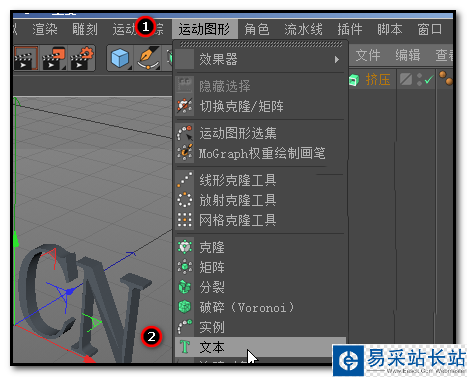This screenshot has width=467, height=377.
Task: Open render settings gear clapperboard icon
Action: (82, 58)
